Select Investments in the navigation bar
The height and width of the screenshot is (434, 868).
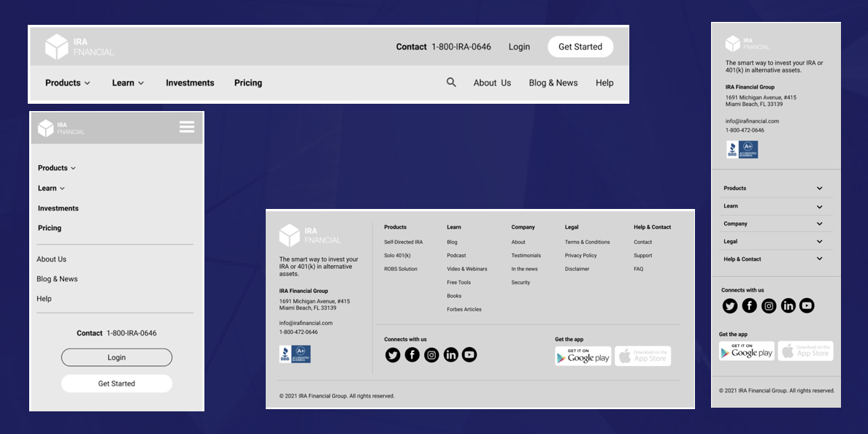pos(190,83)
